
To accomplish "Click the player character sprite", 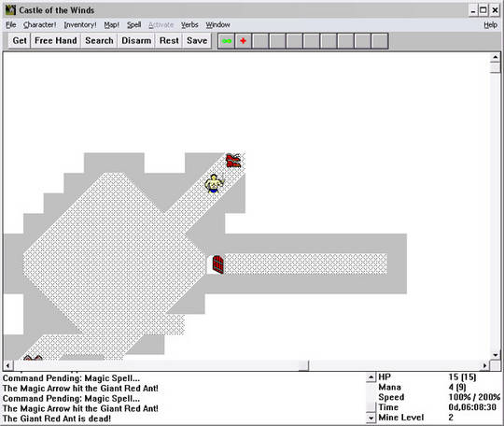I will pos(215,183).
